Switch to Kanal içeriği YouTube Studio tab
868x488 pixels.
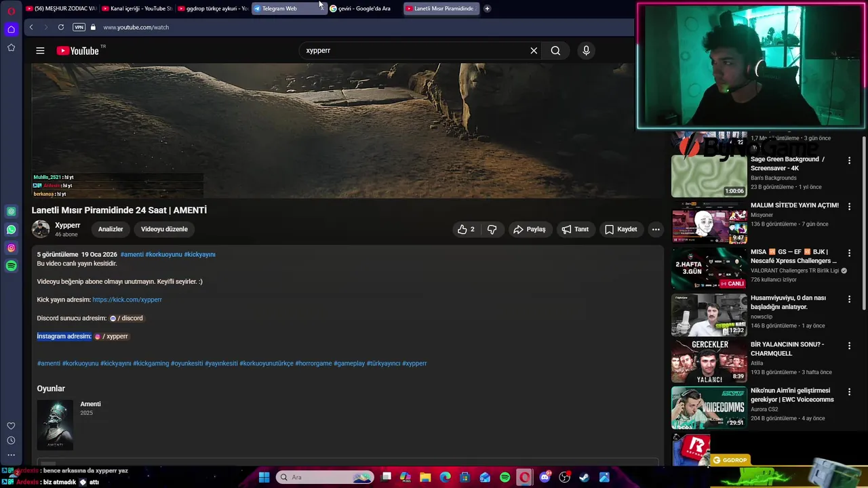click(x=137, y=9)
